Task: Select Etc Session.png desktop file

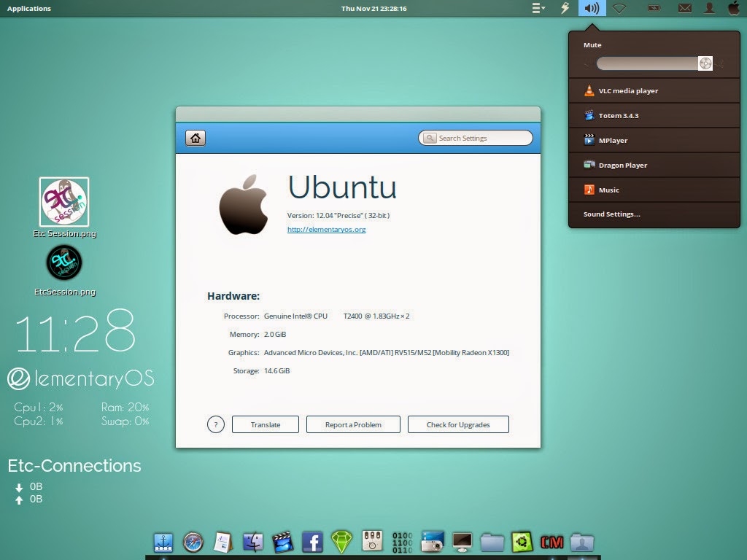Action: pyautogui.click(x=64, y=207)
